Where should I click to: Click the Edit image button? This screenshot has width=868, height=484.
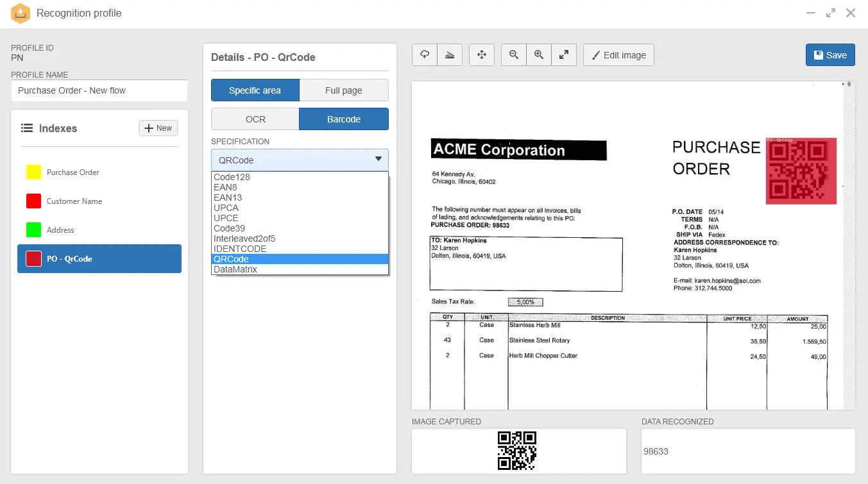pyautogui.click(x=618, y=54)
